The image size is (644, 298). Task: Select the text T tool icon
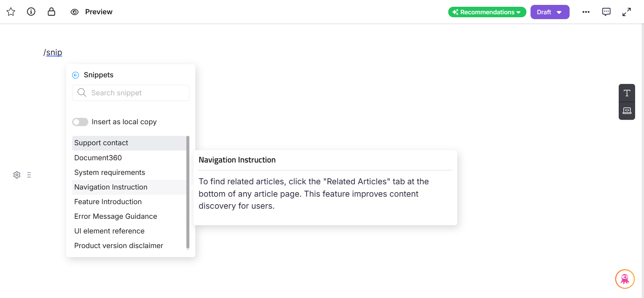(x=627, y=93)
